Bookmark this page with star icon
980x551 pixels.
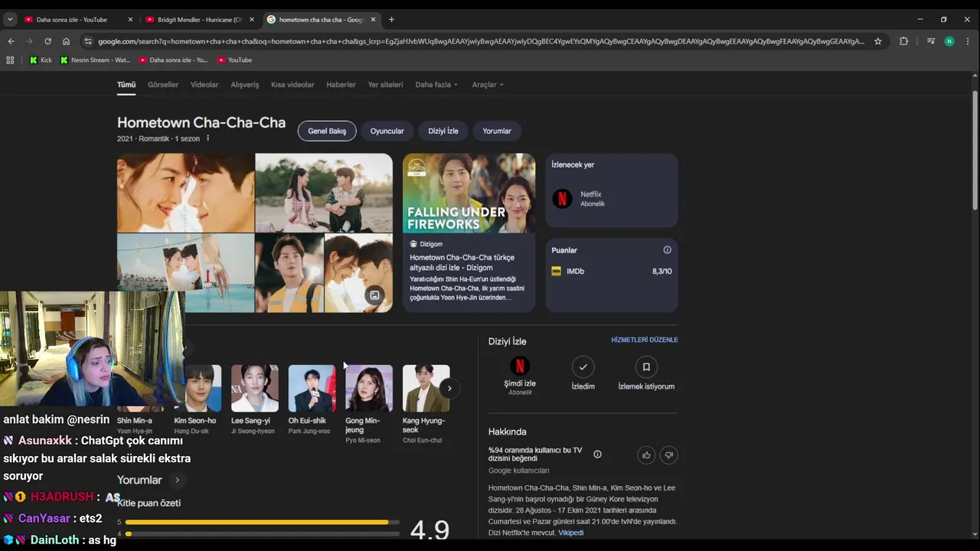pos(878,41)
